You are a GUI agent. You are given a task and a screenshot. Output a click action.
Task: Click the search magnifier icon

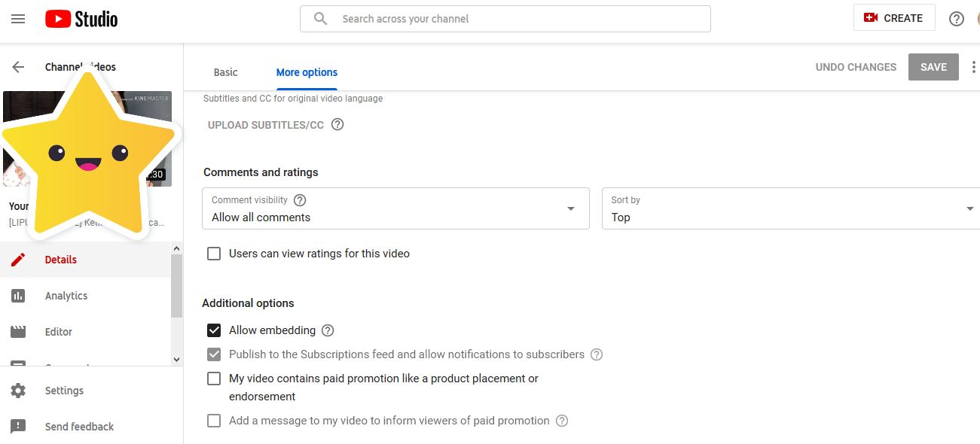(321, 19)
